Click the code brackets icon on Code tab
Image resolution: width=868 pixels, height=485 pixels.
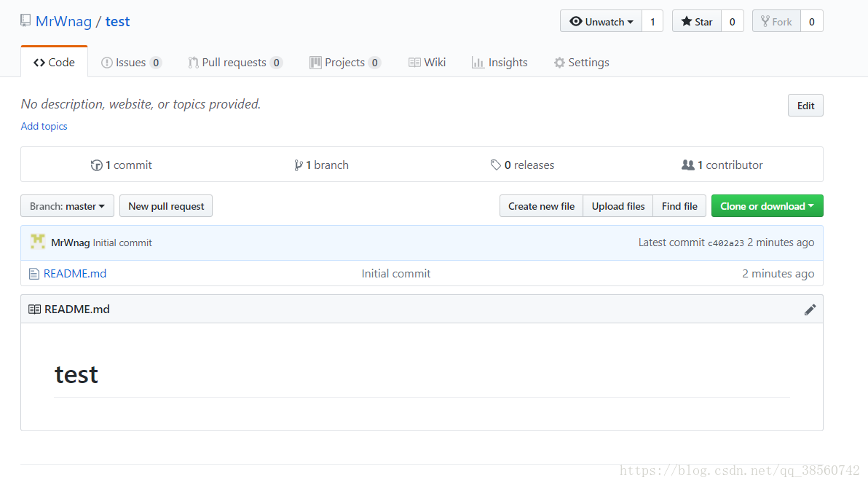(39, 63)
